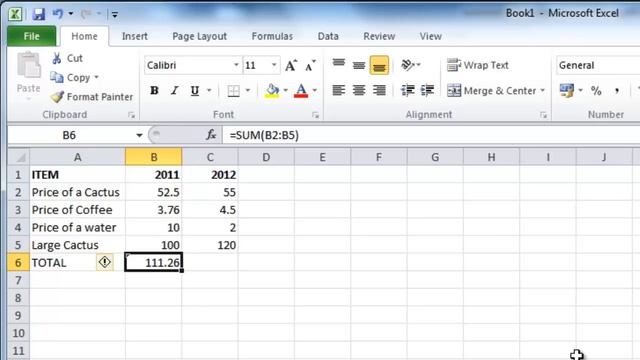Expand the Copy options arrow

click(97, 77)
